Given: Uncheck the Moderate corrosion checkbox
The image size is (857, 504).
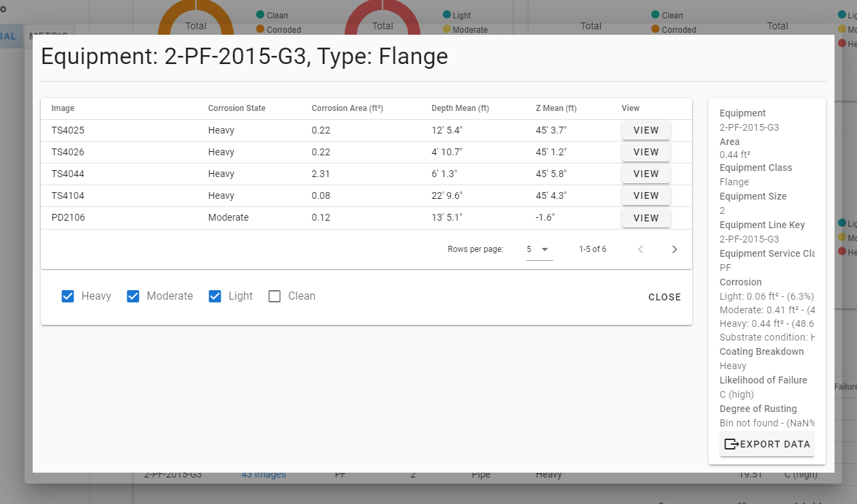Looking at the screenshot, I should (134, 296).
